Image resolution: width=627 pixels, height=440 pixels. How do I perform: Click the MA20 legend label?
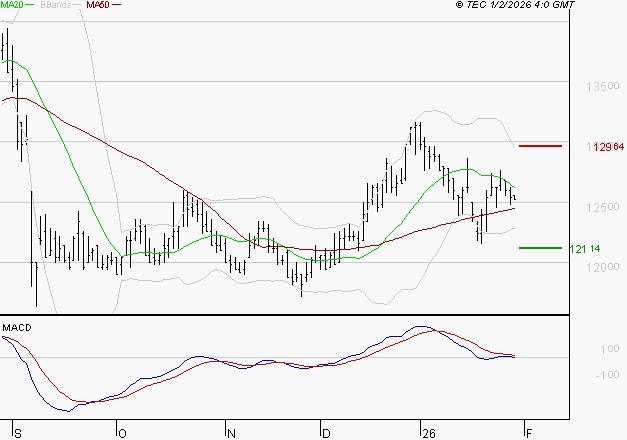click(12, 4)
